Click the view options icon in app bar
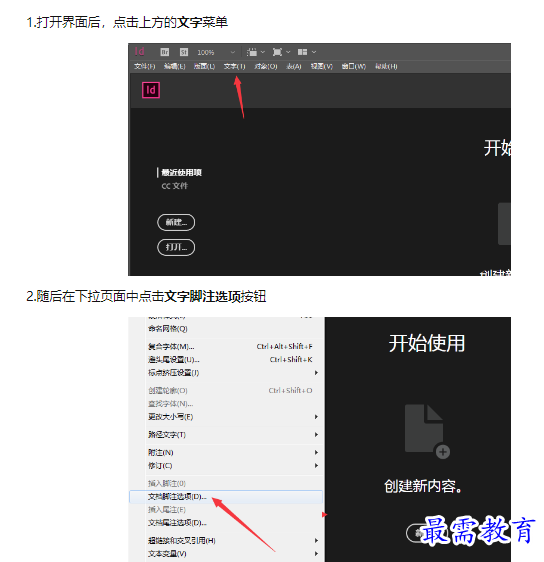 (252, 52)
